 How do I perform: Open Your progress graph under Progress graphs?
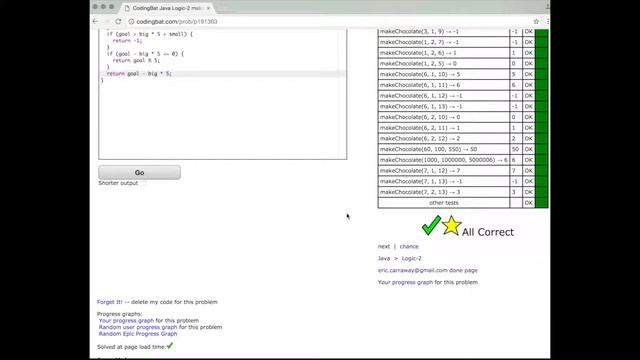click(x=126, y=321)
